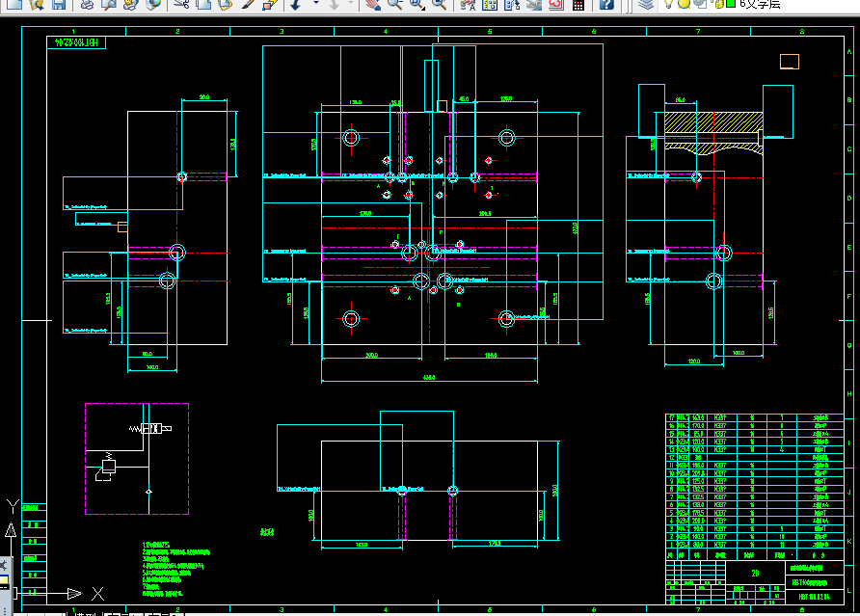Click the Match Properties paintbrush icon

pyautogui.click(x=248, y=5)
